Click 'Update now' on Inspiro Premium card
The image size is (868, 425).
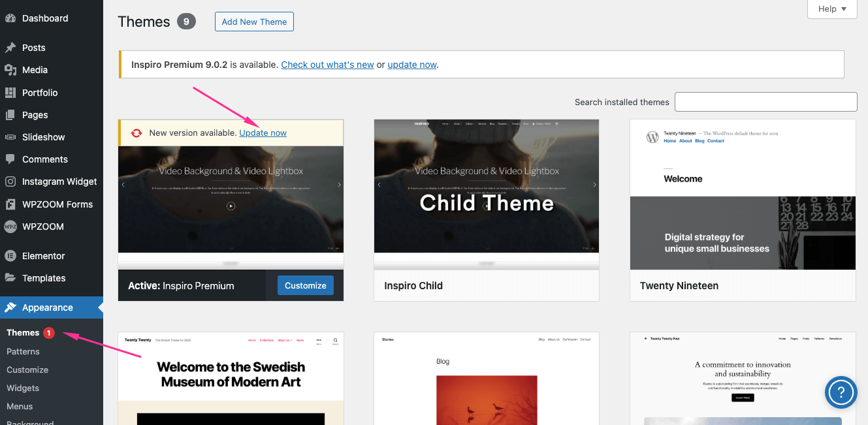[x=263, y=133]
